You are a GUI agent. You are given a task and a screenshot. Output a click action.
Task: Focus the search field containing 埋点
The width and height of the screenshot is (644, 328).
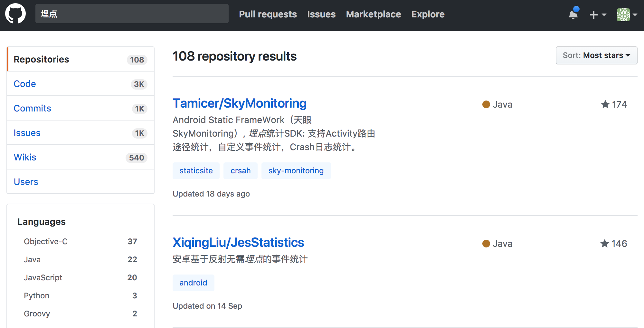(x=132, y=14)
